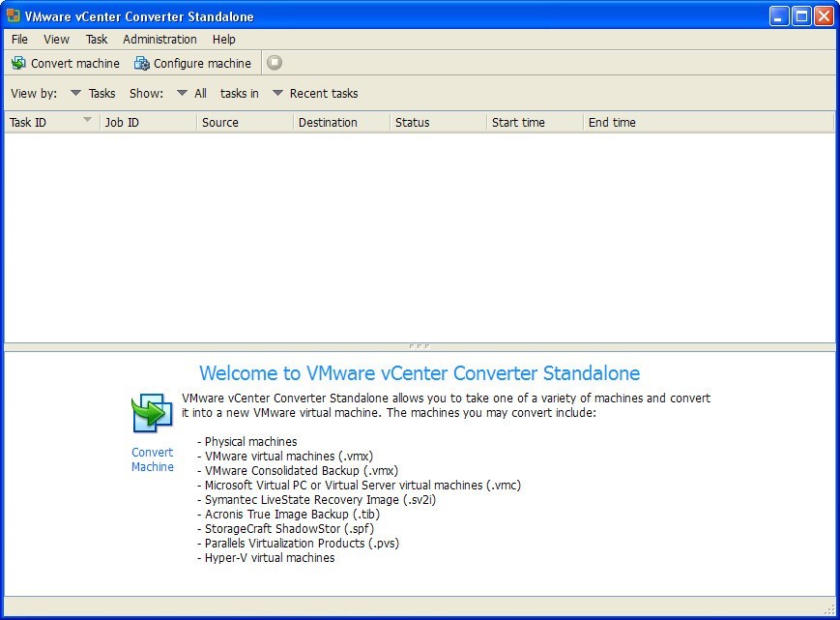
Task: Click the Configure machine toolbar icon
Action: (x=142, y=63)
